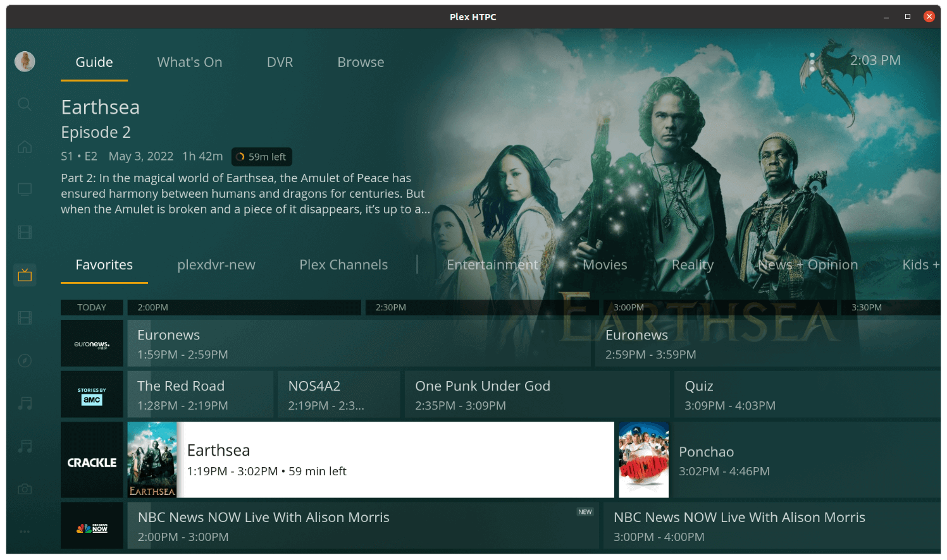Image resolution: width=947 pixels, height=560 pixels.
Task: Open the Discover compass icon
Action: [x=25, y=360]
